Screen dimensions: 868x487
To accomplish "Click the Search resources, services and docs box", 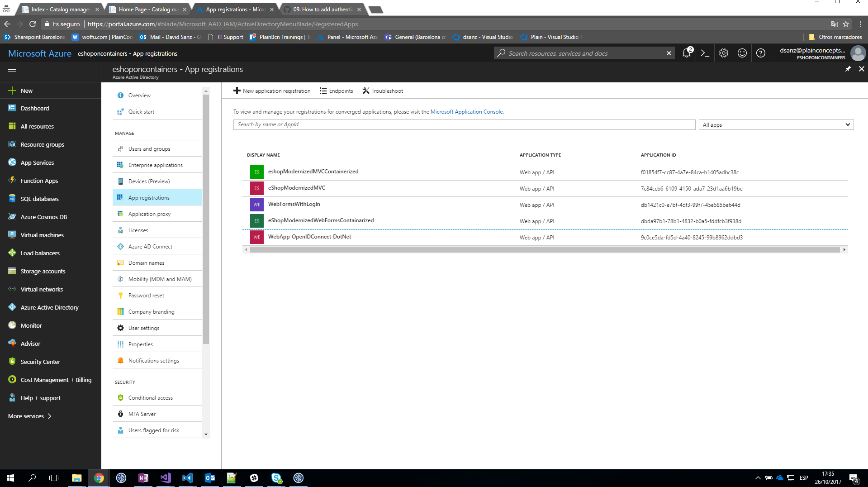I will pyautogui.click(x=583, y=53).
